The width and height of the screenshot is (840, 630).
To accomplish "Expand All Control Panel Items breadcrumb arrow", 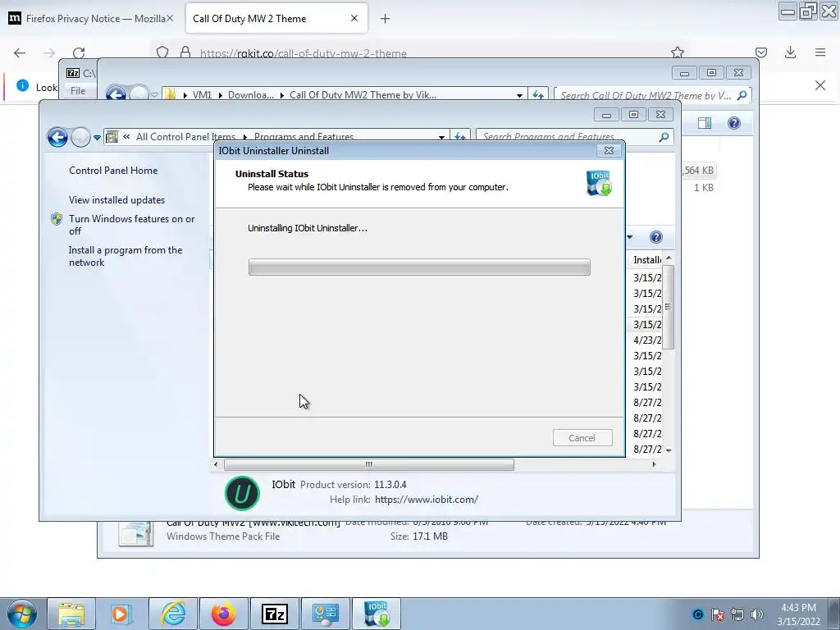I will point(244,137).
